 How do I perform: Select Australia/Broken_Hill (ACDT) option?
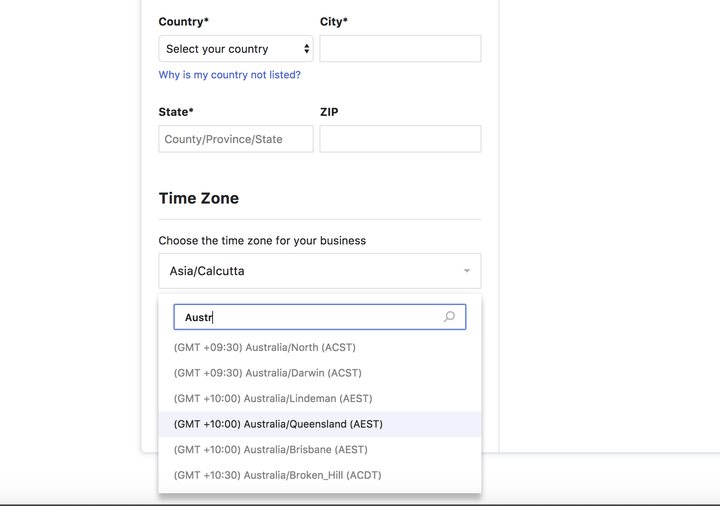click(277, 475)
